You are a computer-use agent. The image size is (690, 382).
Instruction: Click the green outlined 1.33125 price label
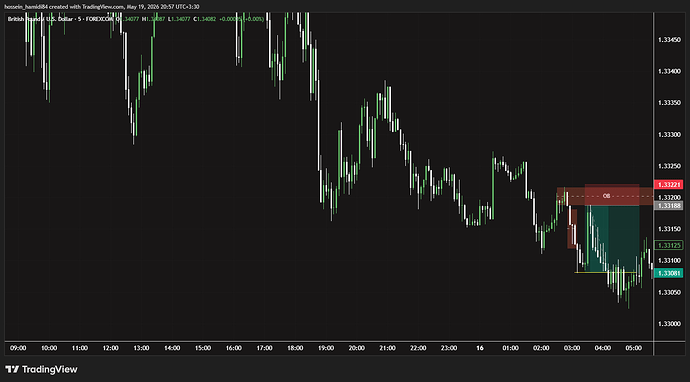pos(668,245)
